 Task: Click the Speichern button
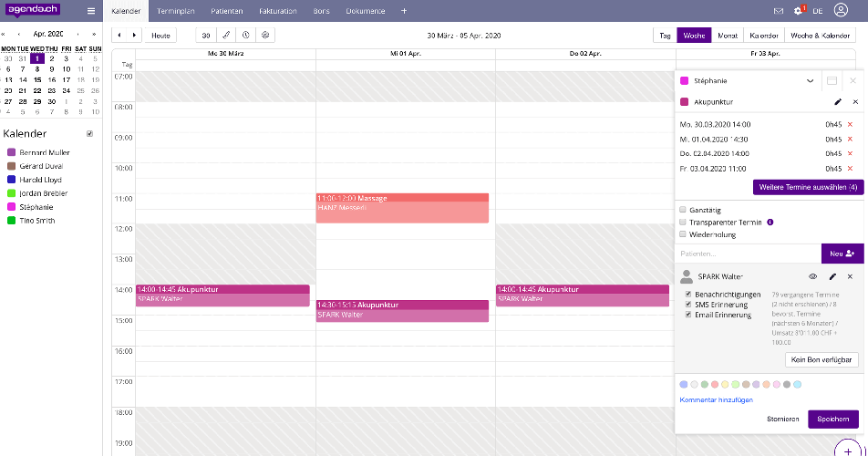click(832, 420)
